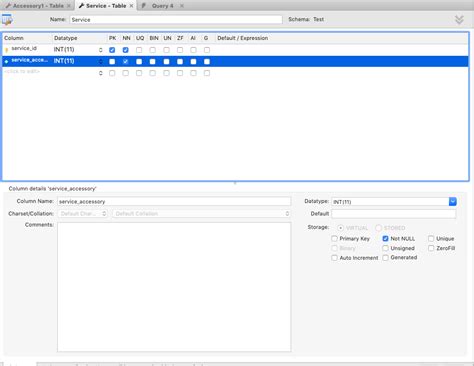Open the Default Charset dropdown
Image resolution: width=474 pixels, height=366 pixels.
83,214
